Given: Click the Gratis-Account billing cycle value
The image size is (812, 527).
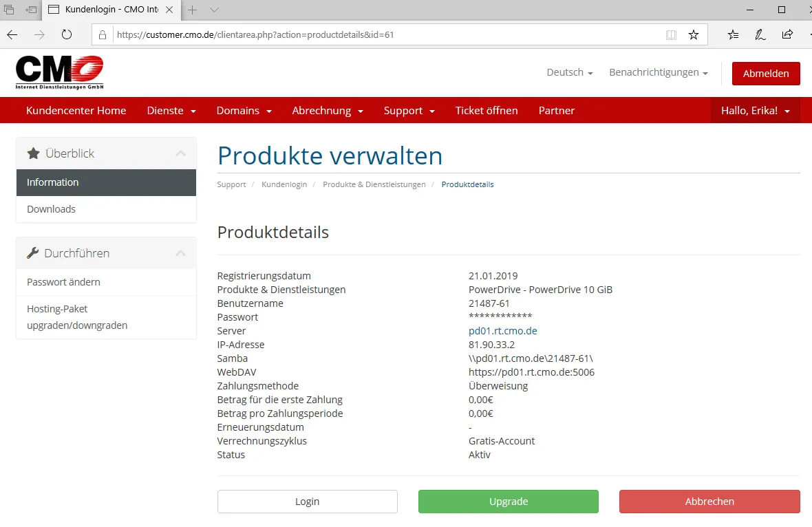Looking at the screenshot, I should click(x=501, y=441).
